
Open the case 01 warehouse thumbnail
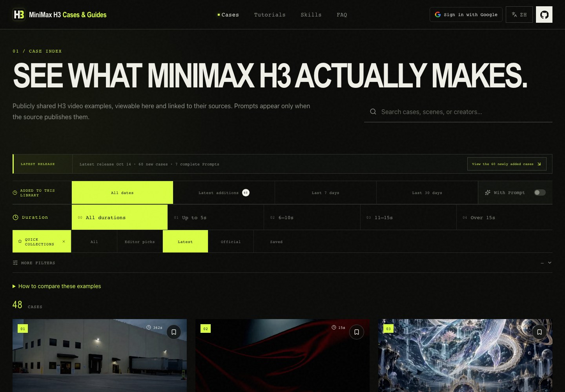(x=100, y=356)
